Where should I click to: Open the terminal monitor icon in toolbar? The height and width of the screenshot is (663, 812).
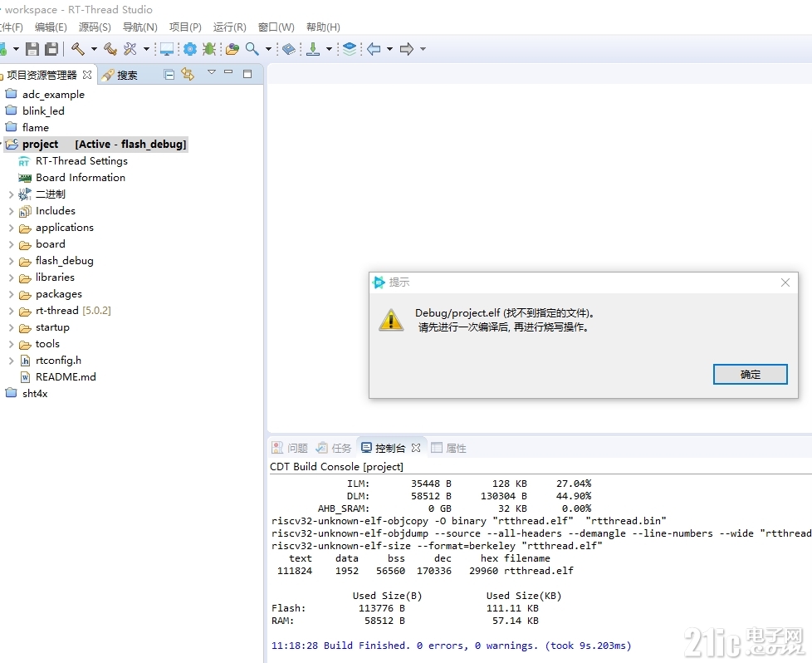coord(167,49)
